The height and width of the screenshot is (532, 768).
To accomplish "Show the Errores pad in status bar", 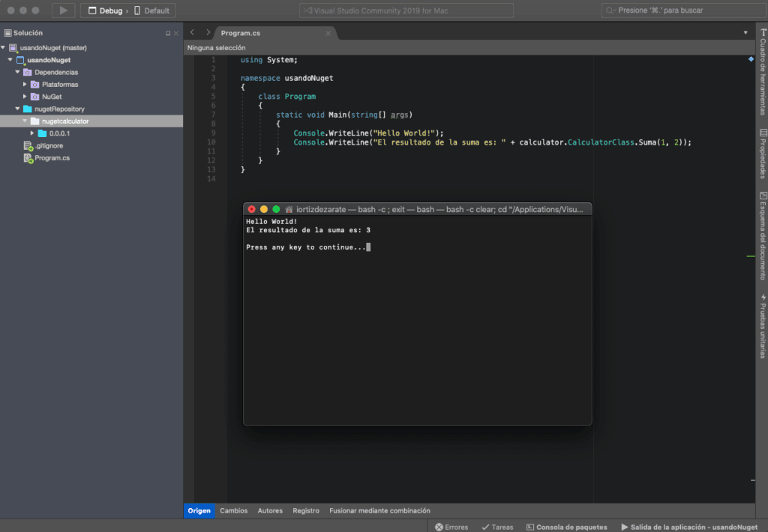I will (451, 527).
